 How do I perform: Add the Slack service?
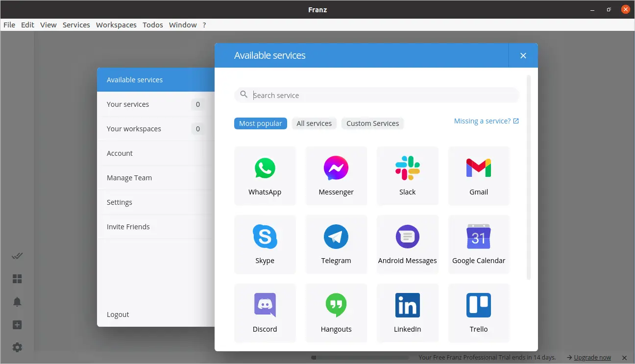408,176
